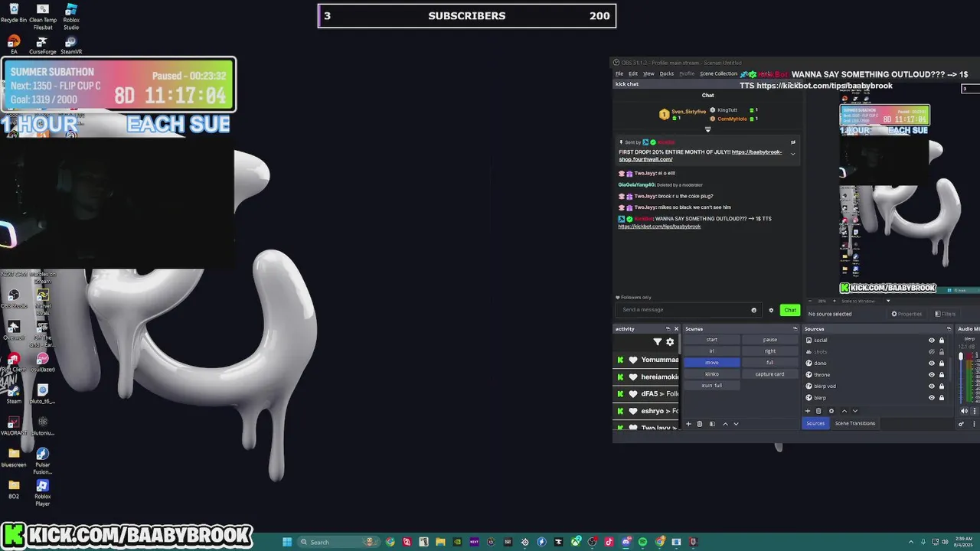
Task: Open source Filters button
Action: tap(946, 314)
